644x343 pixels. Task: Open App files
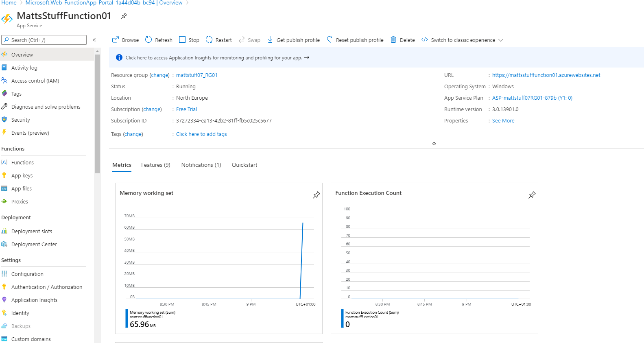[x=47, y=188]
